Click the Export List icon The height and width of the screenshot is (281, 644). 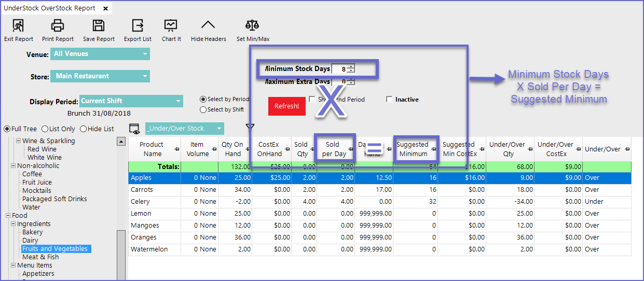tap(138, 25)
